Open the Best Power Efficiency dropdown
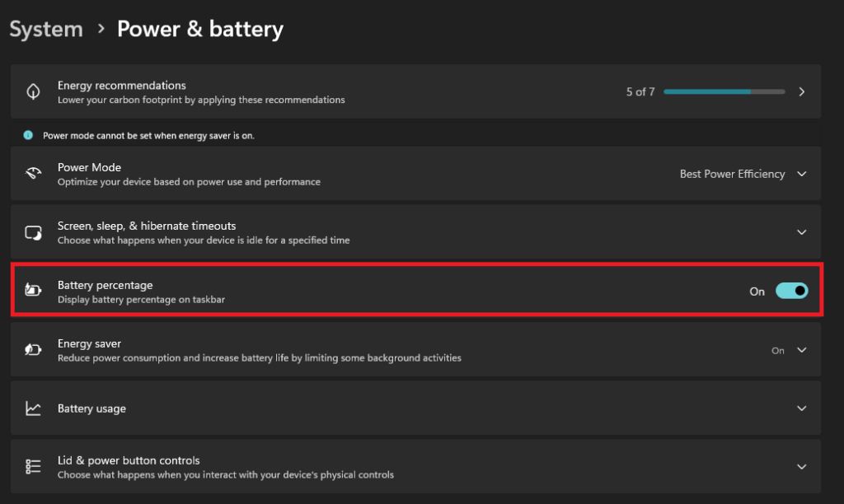The width and height of the screenshot is (844, 504). [x=743, y=174]
